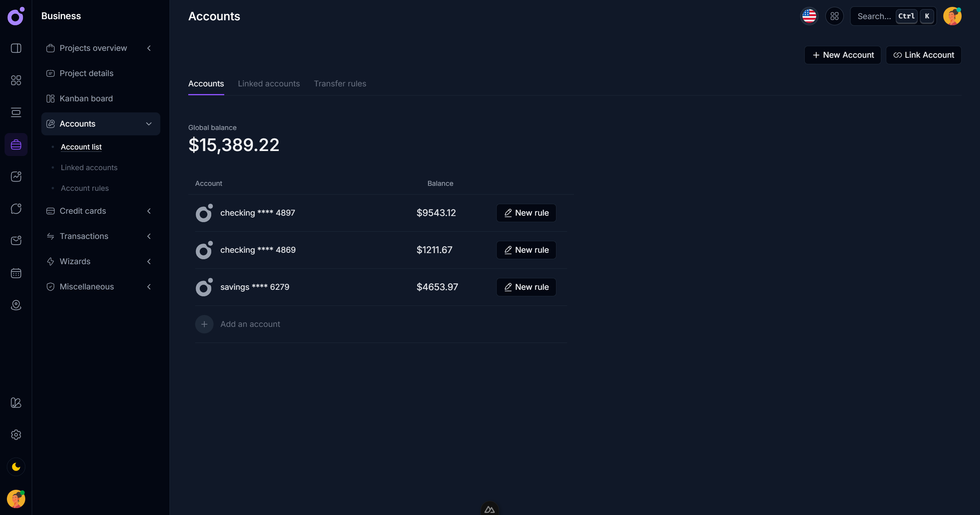Switch to the Linked accounts tab

[x=269, y=84]
